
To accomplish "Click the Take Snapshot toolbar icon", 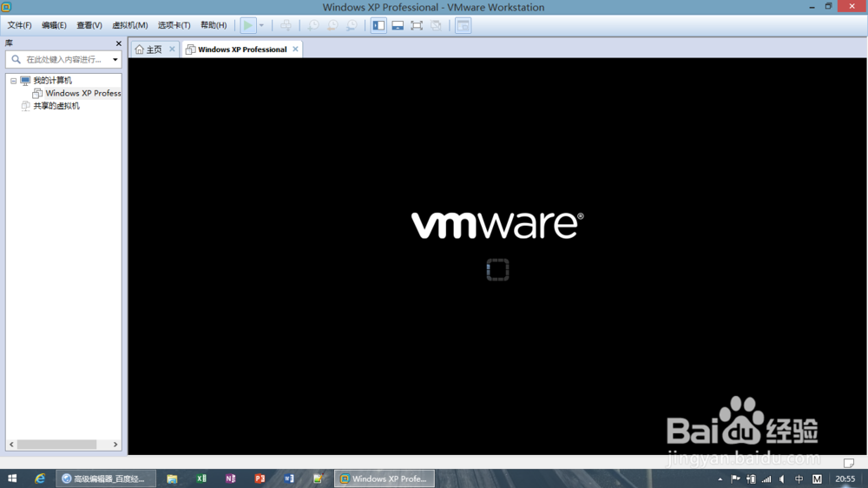I will [313, 25].
